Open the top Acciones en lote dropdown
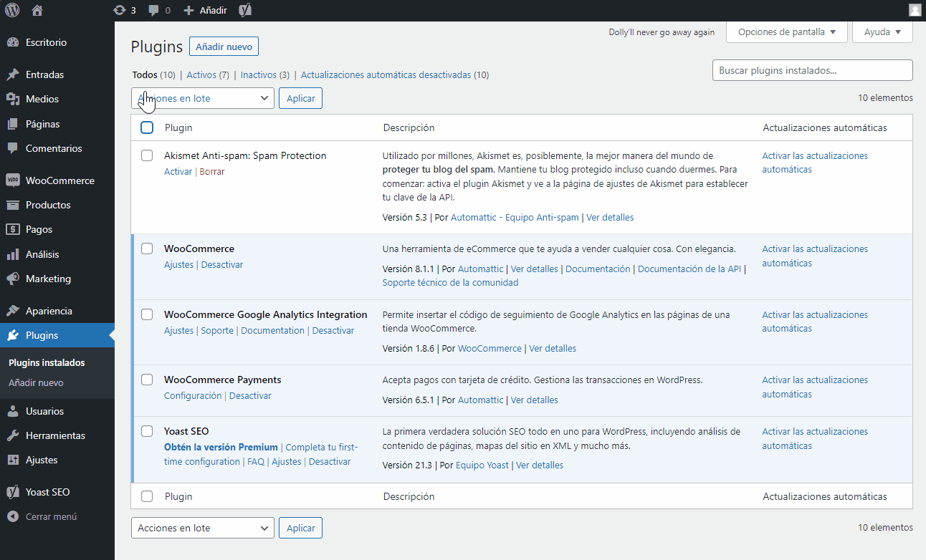 [x=203, y=98]
